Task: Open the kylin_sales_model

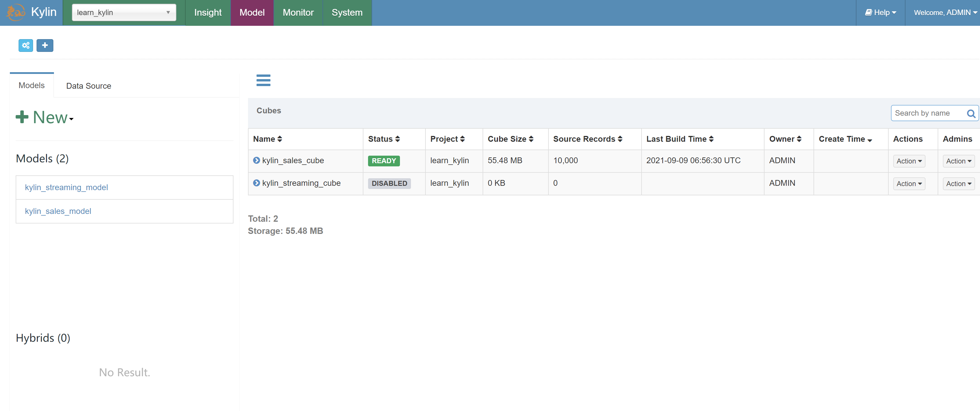Action: tap(58, 211)
